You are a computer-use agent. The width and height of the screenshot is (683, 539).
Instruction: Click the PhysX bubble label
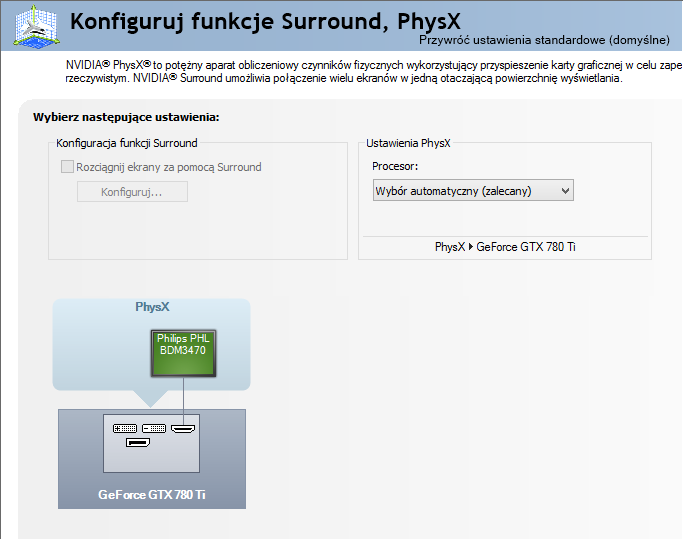(152, 307)
